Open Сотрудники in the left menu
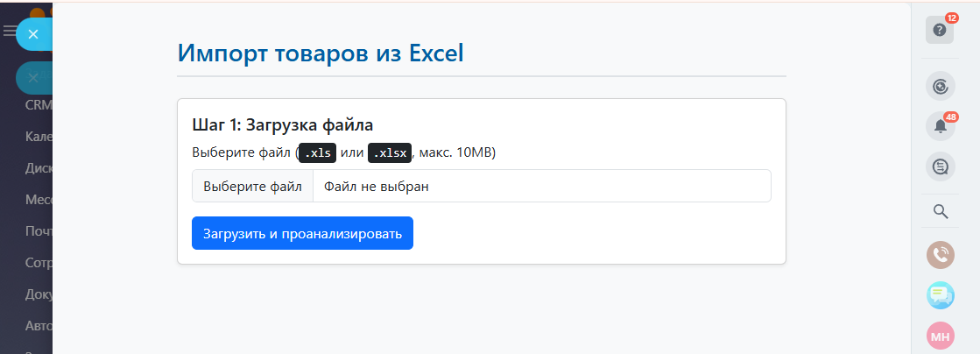980x354 pixels. point(39,264)
